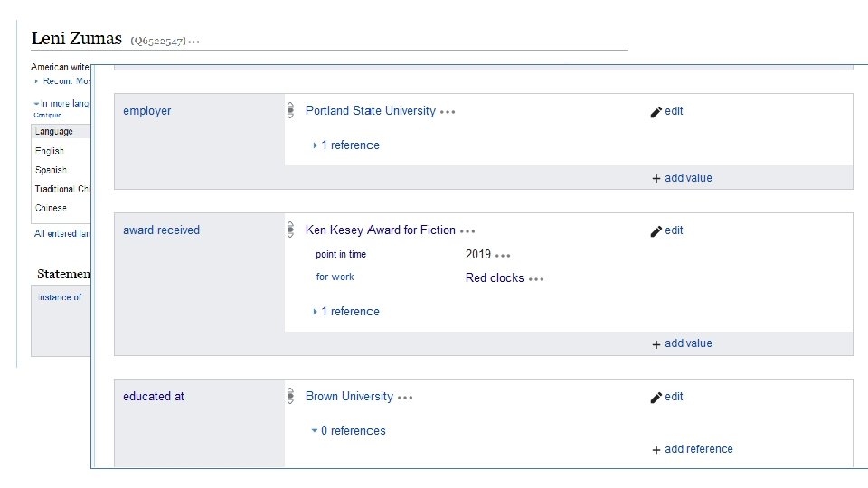Screen dimensions: 868x488
Task: Open the Brown University link
Action: click(x=349, y=397)
